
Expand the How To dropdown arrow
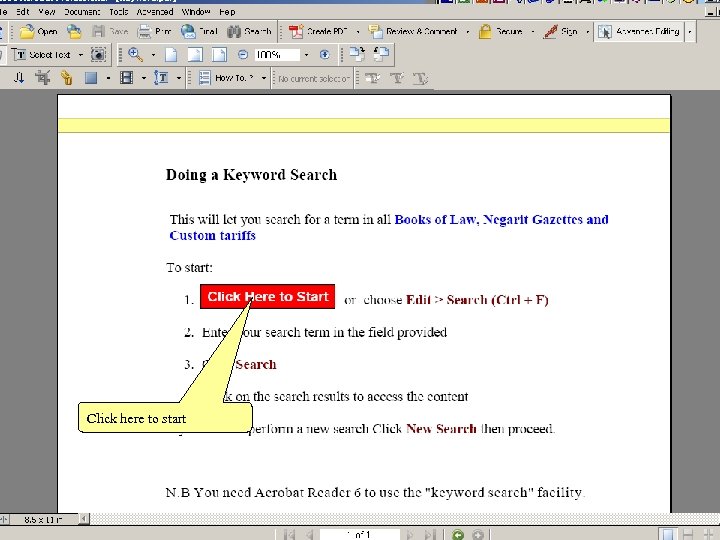tap(264, 78)
